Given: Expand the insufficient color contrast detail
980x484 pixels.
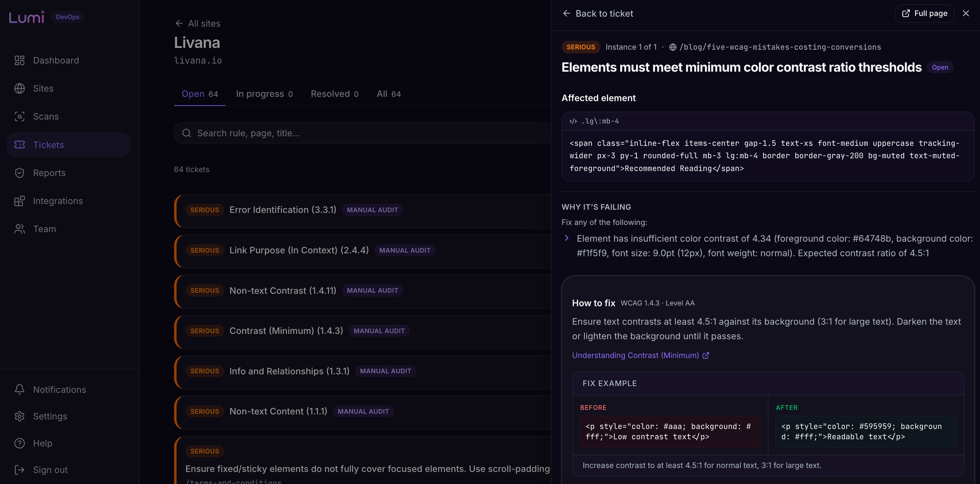Looking at the screenshot, I should (567, 238).
